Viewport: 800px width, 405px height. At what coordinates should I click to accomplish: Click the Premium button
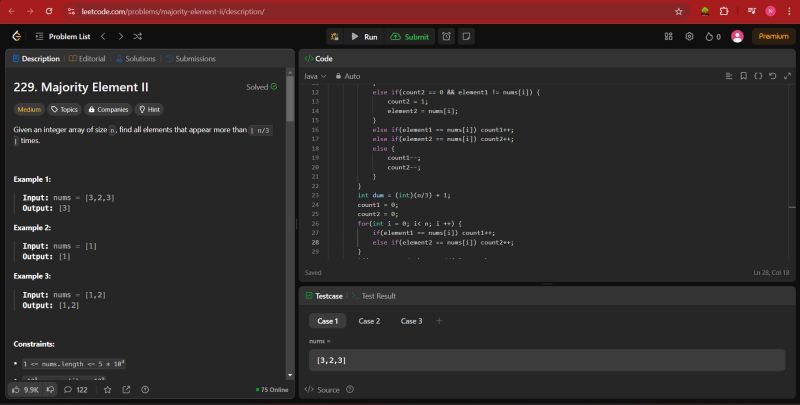773,36
